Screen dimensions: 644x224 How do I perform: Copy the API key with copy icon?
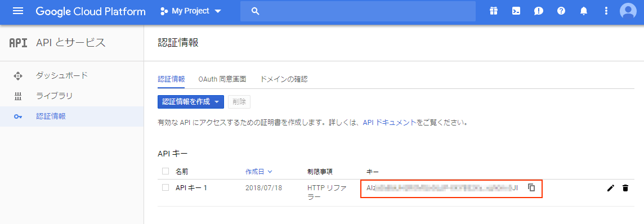click(531, 187)
